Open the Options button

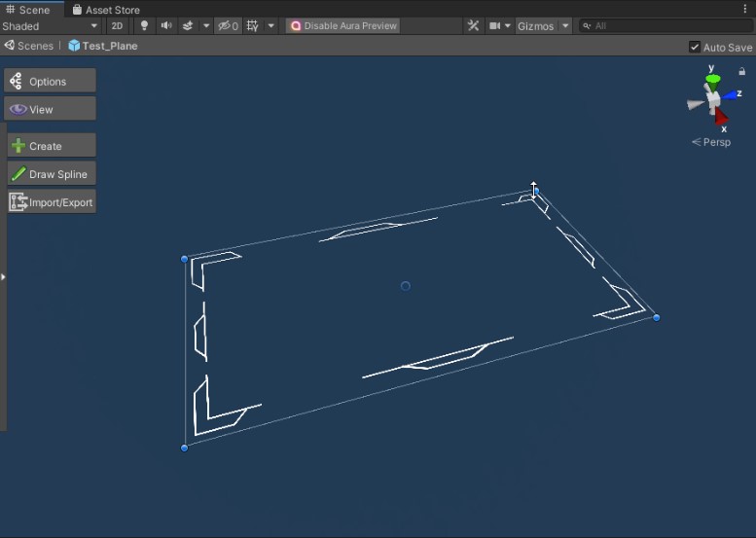point(51,81)
